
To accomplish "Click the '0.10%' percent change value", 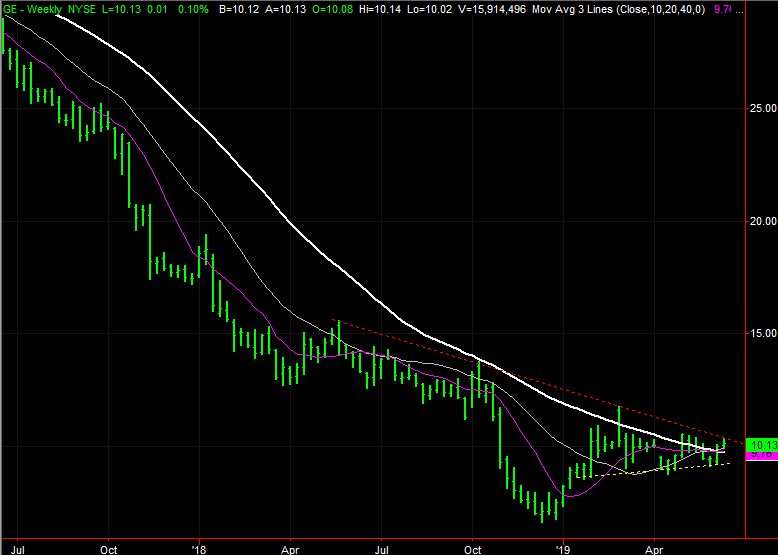I will tap(194, 9).
